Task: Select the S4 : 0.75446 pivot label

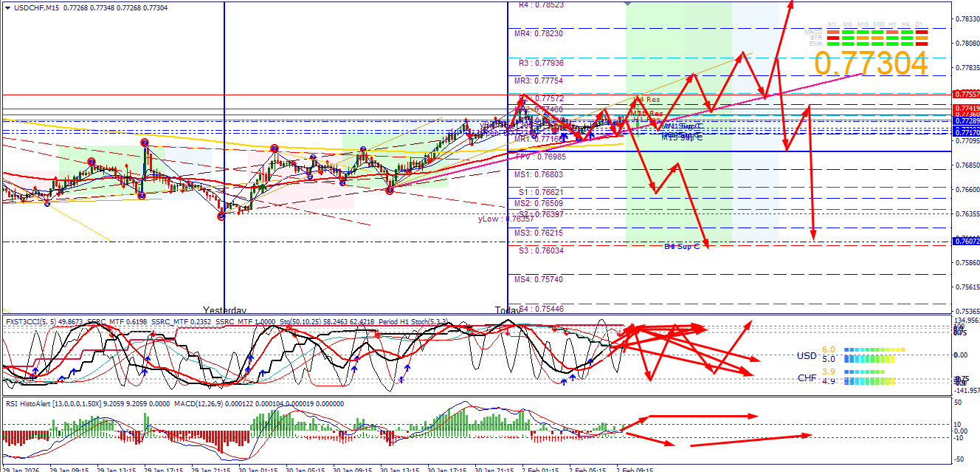Action: [541, 308]
